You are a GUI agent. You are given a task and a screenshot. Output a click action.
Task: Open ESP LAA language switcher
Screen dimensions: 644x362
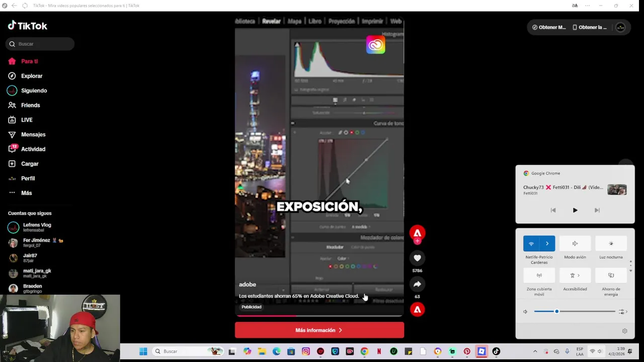click(x=580, y=351)
